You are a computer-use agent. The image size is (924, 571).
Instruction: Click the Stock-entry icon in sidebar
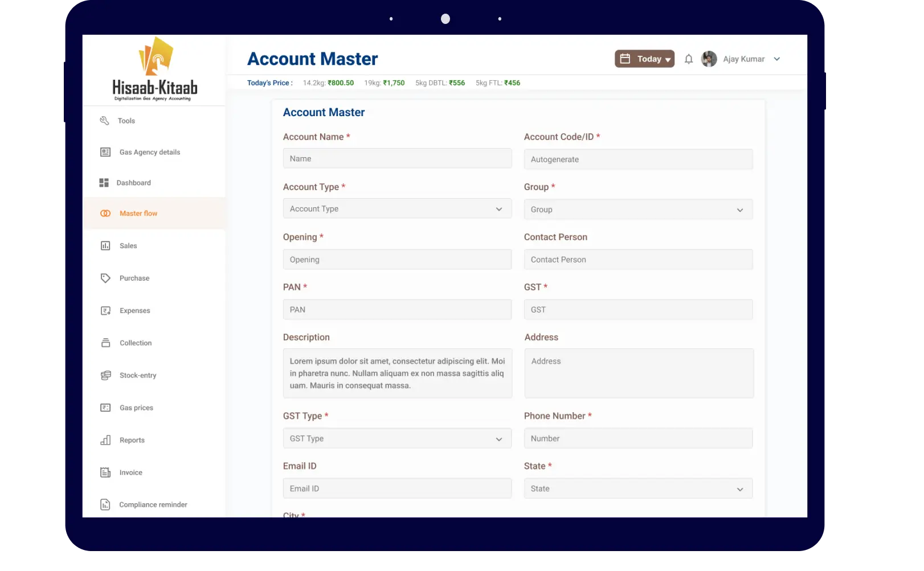point(105,376)
